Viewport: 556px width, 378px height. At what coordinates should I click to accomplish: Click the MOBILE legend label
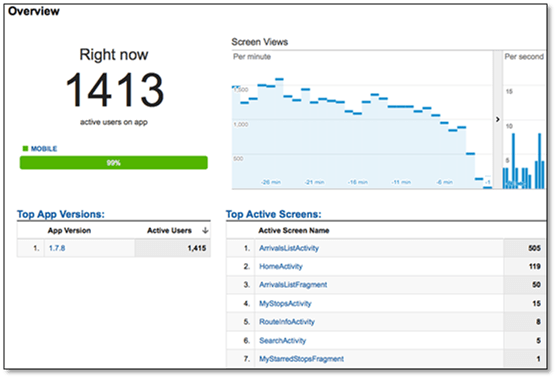pyautogui.click(x=44, y=149)
